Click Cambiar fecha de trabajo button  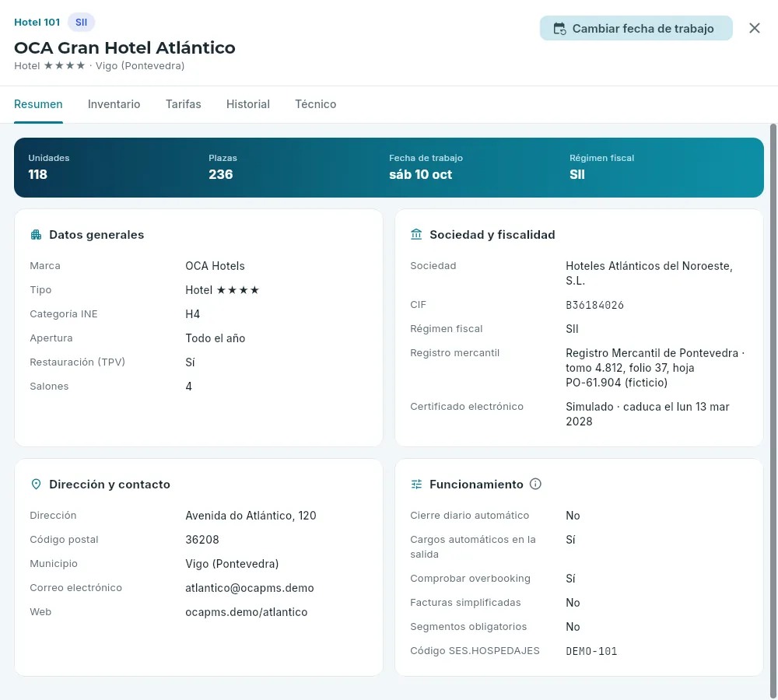(x=636, y=28)
